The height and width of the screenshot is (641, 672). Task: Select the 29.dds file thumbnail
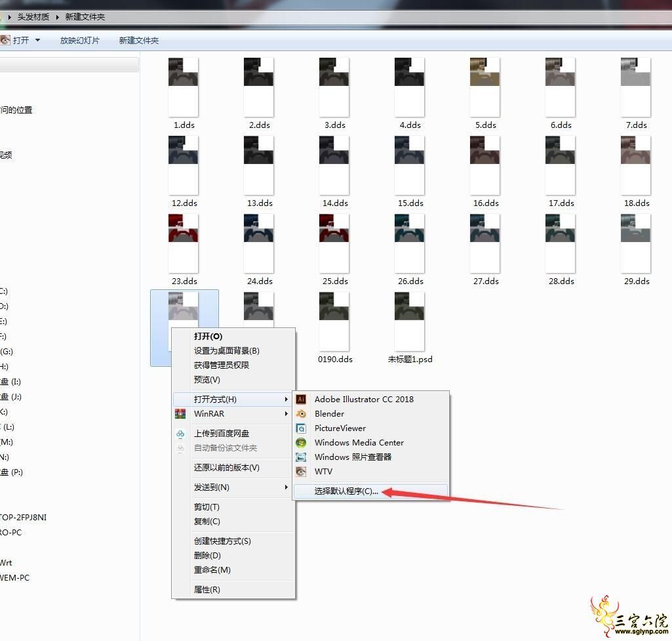[x=635, y=243]
